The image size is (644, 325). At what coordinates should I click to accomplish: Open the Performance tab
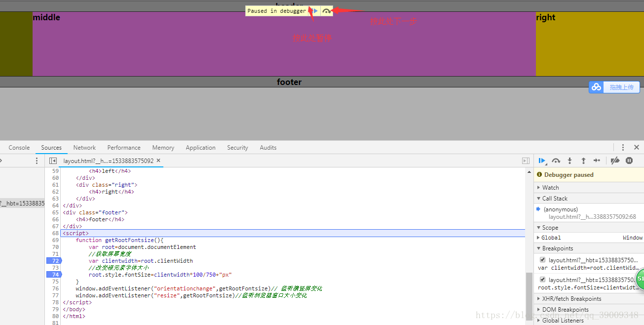(x=124, y=148)
